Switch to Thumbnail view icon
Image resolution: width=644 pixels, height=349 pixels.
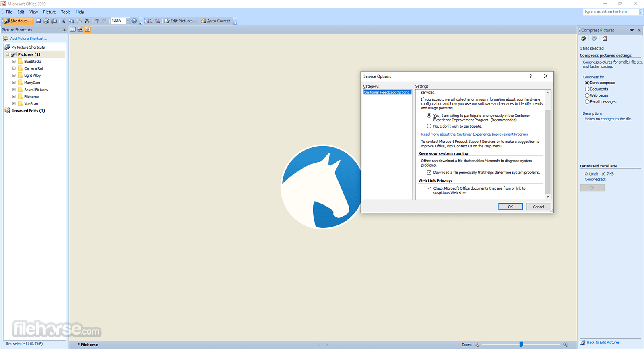(x=73, y=29)
